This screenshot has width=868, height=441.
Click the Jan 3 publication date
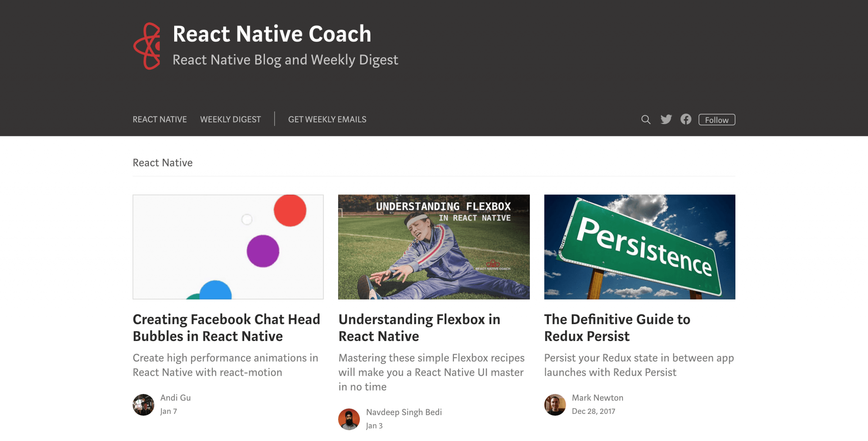click(374, 426)
